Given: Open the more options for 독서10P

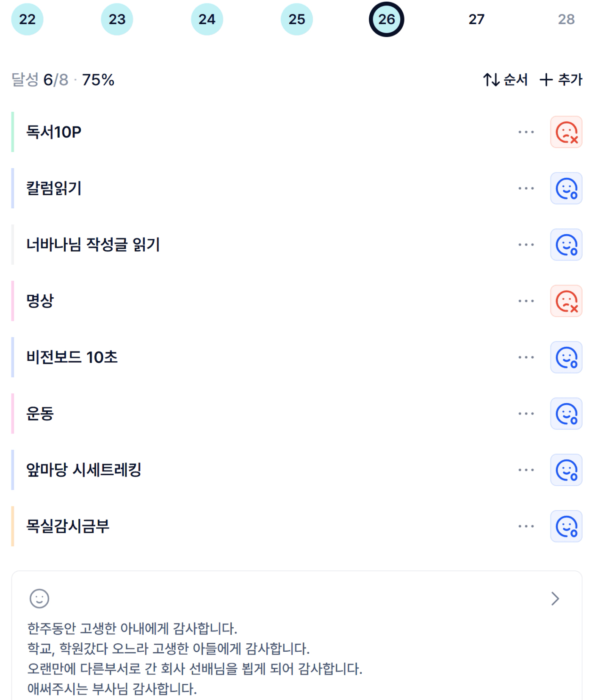Looking at the screenshot, I should coord(526,132).
